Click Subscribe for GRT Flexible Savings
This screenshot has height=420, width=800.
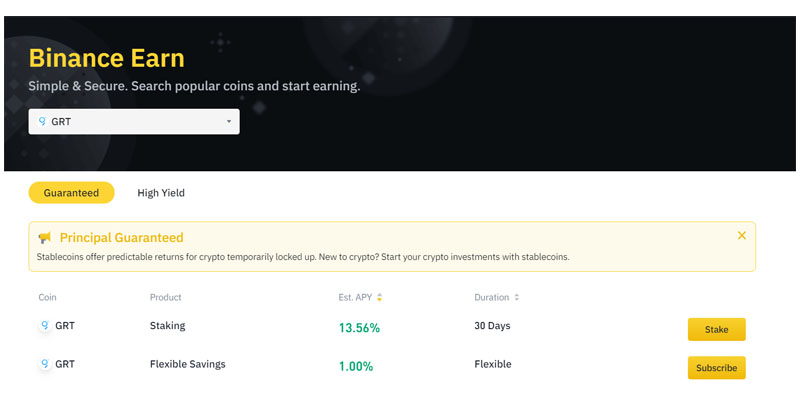coord(716,367)
